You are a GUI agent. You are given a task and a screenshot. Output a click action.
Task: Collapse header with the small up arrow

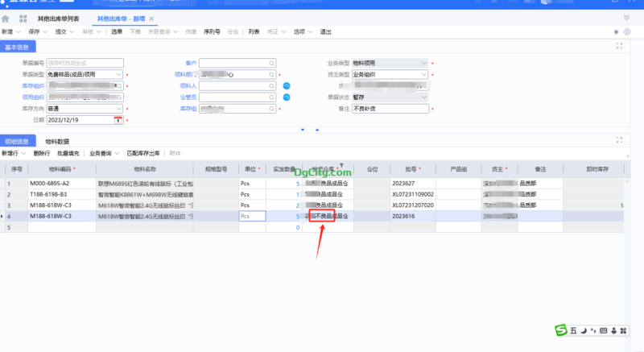[317, 130]
